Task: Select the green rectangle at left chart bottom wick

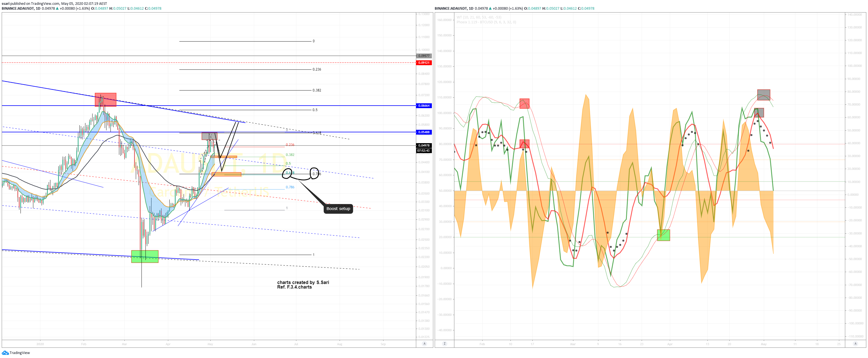Action: [145, 256]
